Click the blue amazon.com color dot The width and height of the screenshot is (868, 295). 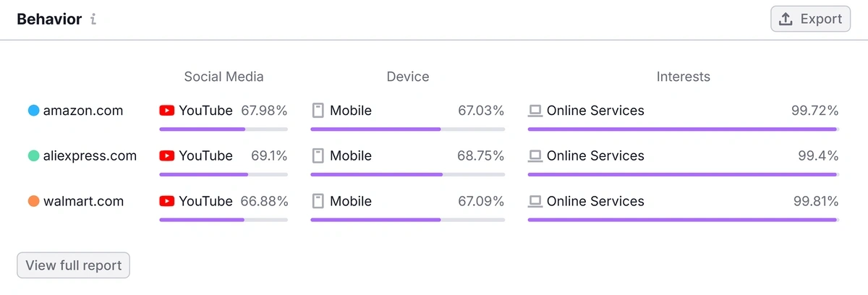[x=33, y=111]
